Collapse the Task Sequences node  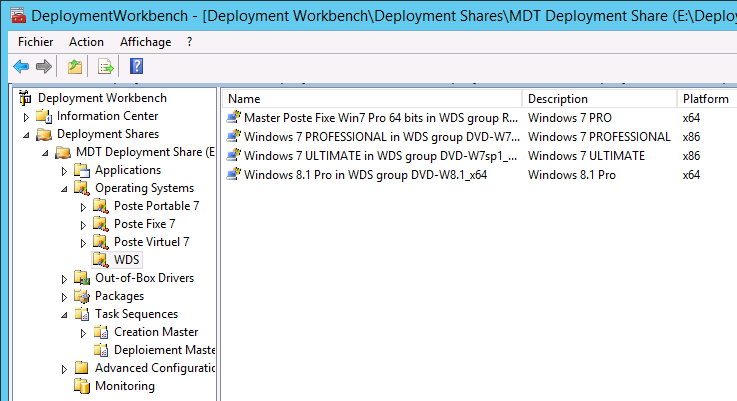[x=65, y=315]
